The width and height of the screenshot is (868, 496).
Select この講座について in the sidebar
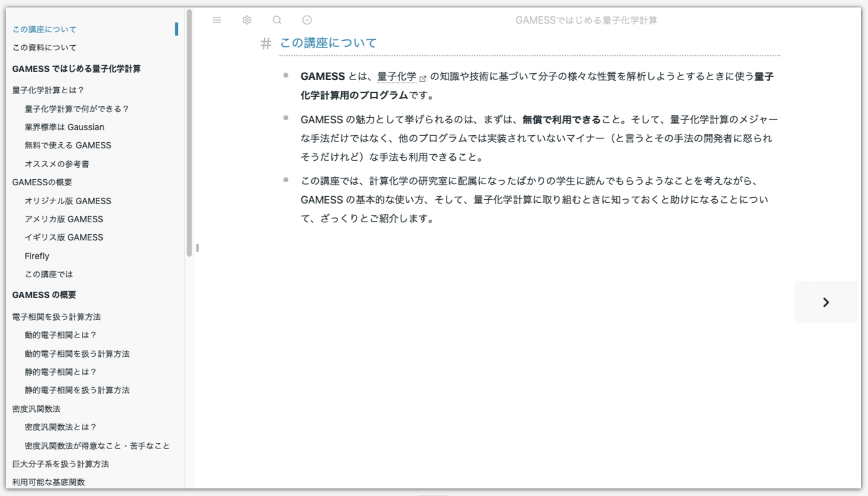coord(44,29)
